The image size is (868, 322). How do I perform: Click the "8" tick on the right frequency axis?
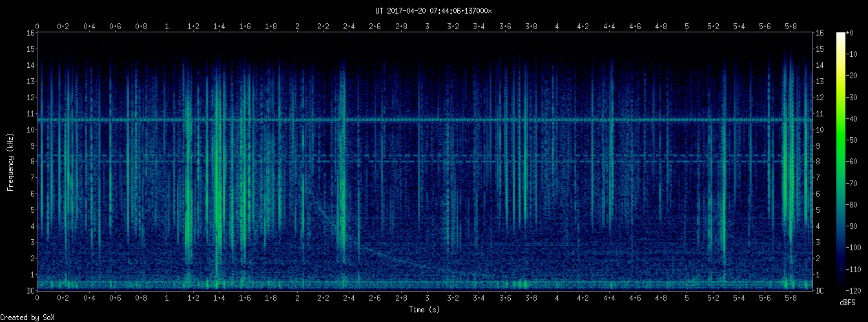pos(818,162)
